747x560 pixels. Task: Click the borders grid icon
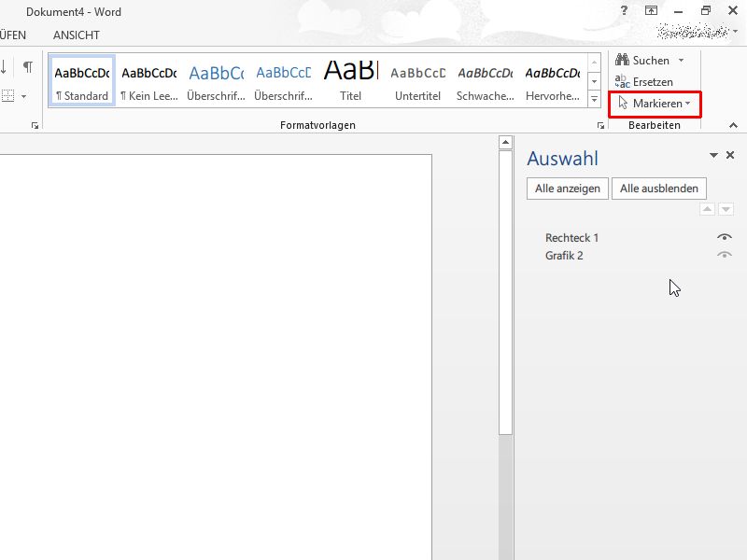click(7, 96)
